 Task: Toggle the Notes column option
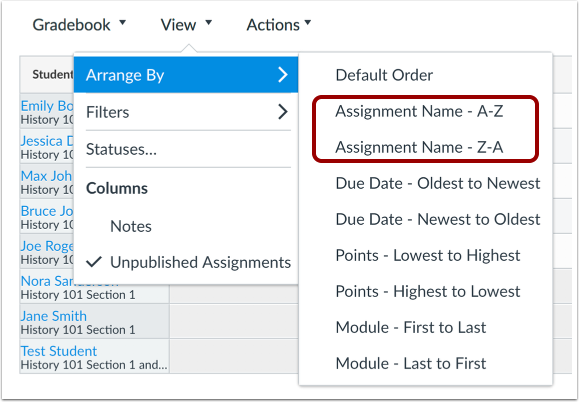pos(186,226)
